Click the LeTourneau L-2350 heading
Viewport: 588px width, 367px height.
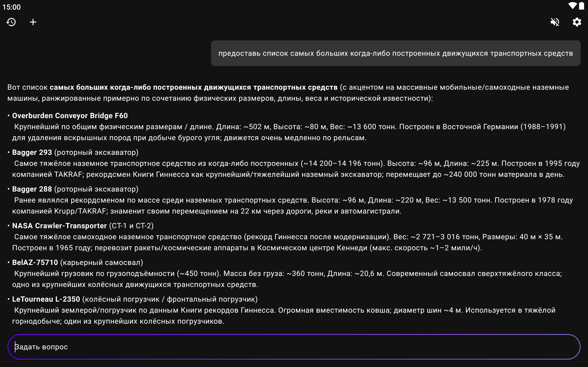click(46, 299)
